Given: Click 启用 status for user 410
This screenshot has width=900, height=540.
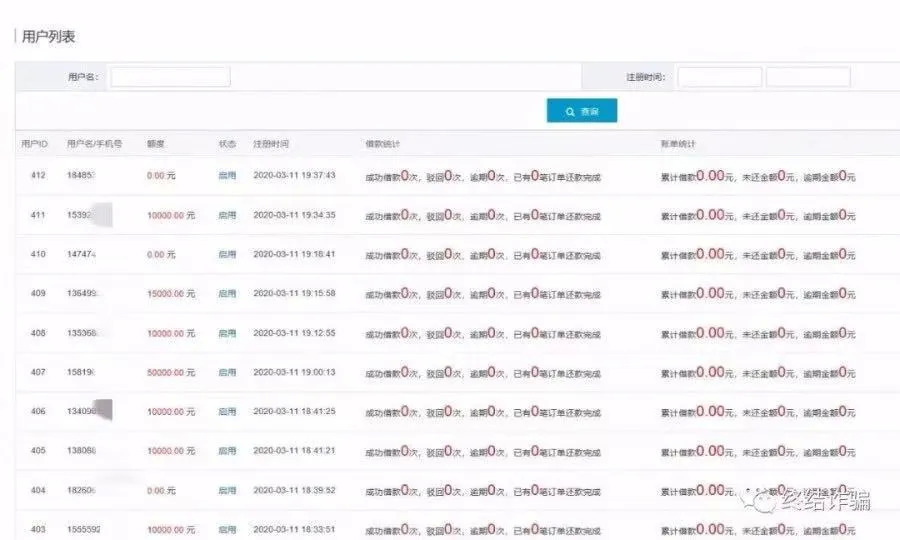Looking at the screenshot, I should [227, 254].
